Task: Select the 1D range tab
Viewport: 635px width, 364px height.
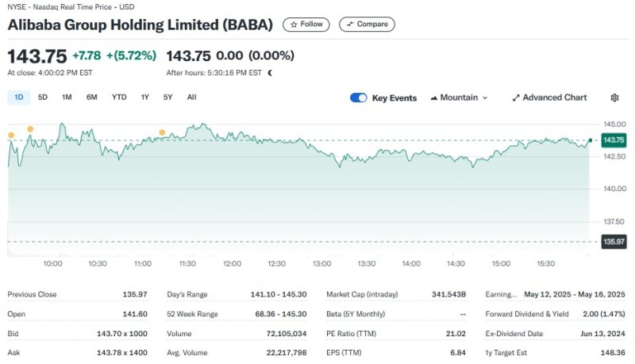Action: point(19,98)
